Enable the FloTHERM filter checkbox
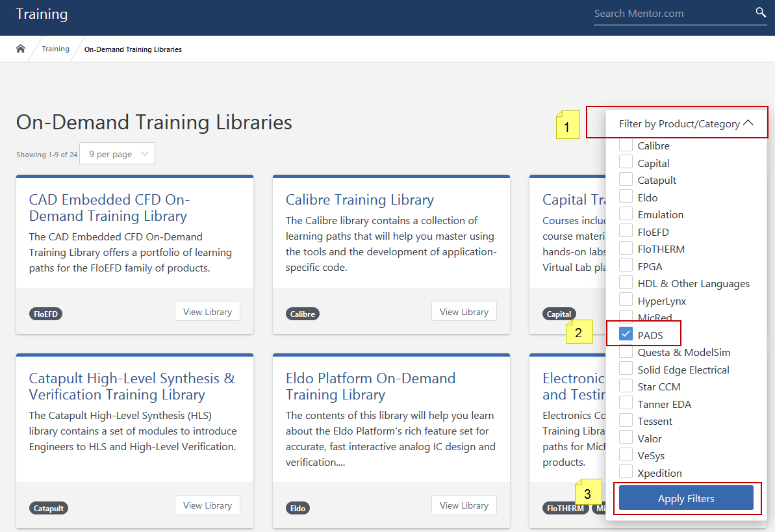This screenshot has height=532, width=775. point(626,247)
